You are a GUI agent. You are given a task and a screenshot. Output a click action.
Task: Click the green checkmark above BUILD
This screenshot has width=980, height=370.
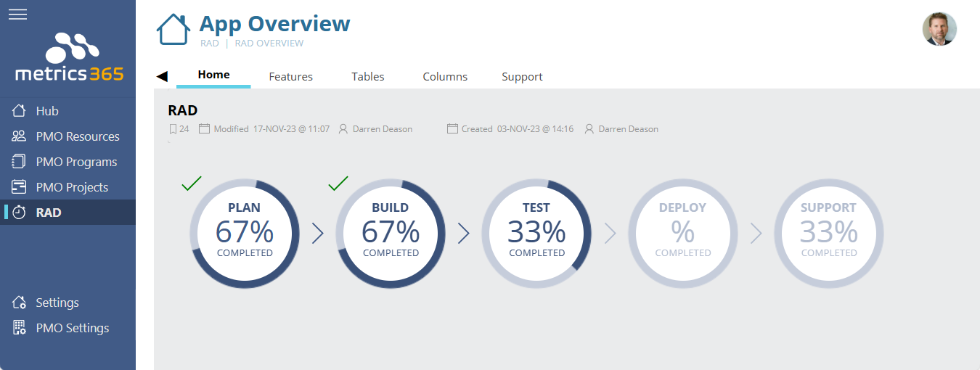(x=338, y=184)
